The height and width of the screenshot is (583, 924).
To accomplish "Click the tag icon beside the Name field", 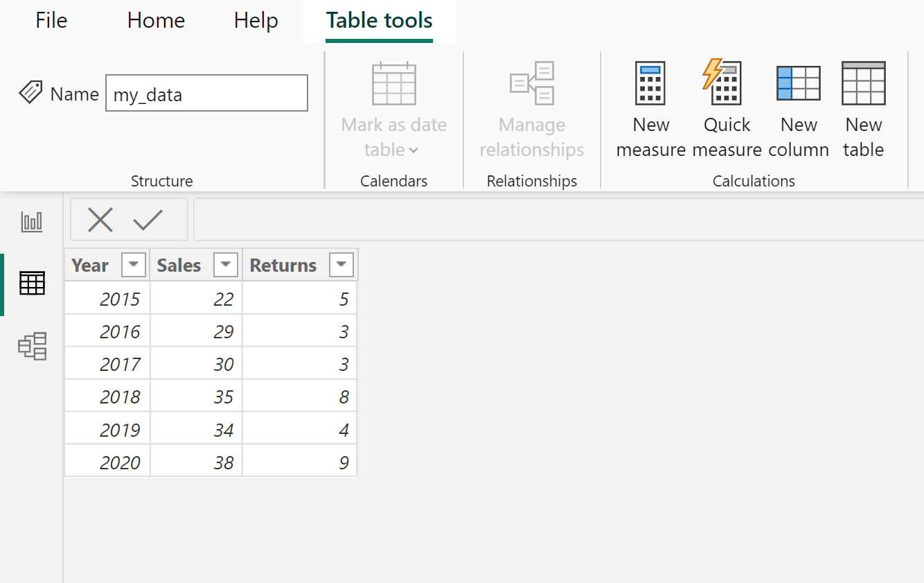I will click(30, 92).
